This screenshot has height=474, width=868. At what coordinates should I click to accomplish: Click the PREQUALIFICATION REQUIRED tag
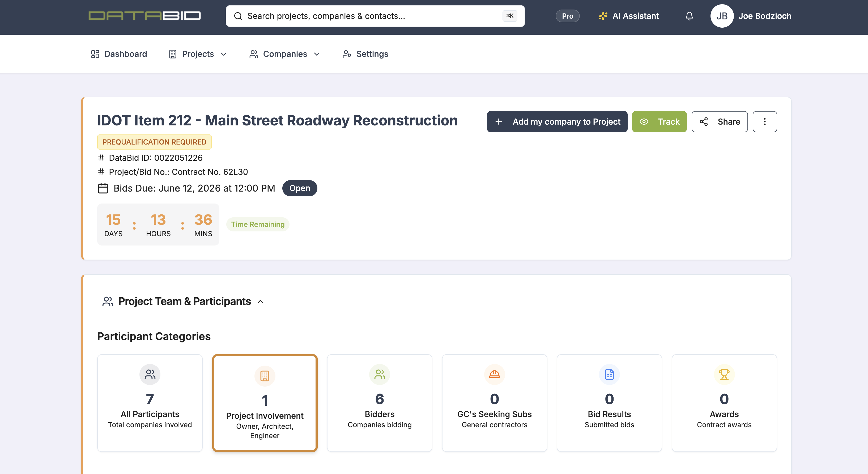click(x=154, y=142)
